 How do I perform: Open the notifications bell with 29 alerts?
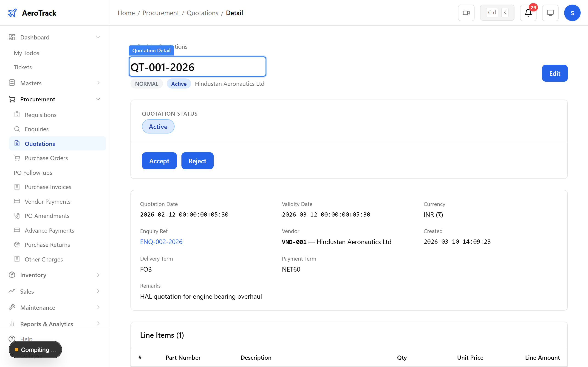(x=528, y=13)
